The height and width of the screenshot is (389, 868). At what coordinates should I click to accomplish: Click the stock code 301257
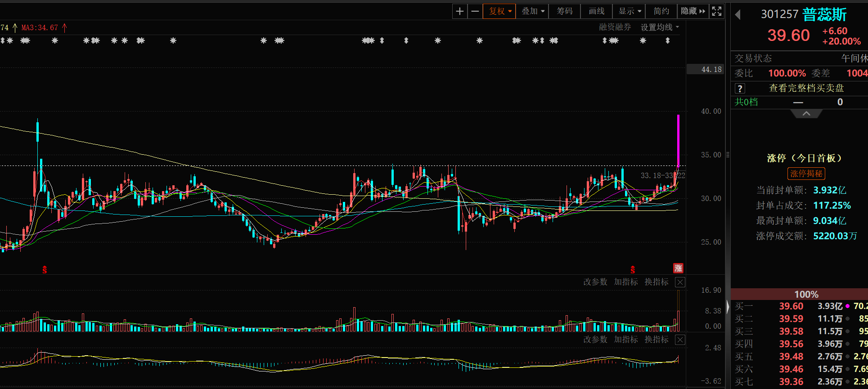click(779, 14)
